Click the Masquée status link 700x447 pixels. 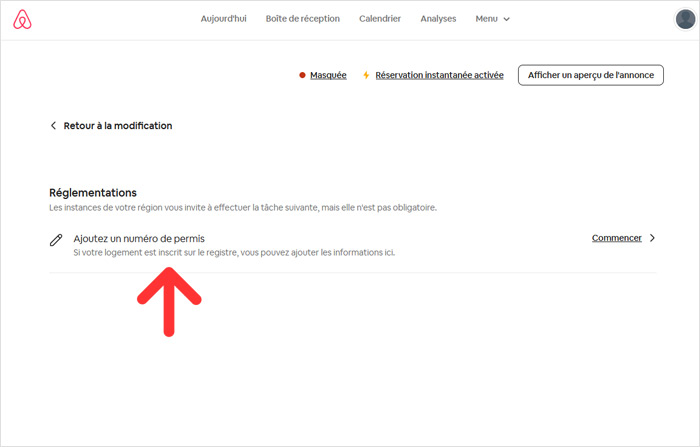tap(328, 75)
